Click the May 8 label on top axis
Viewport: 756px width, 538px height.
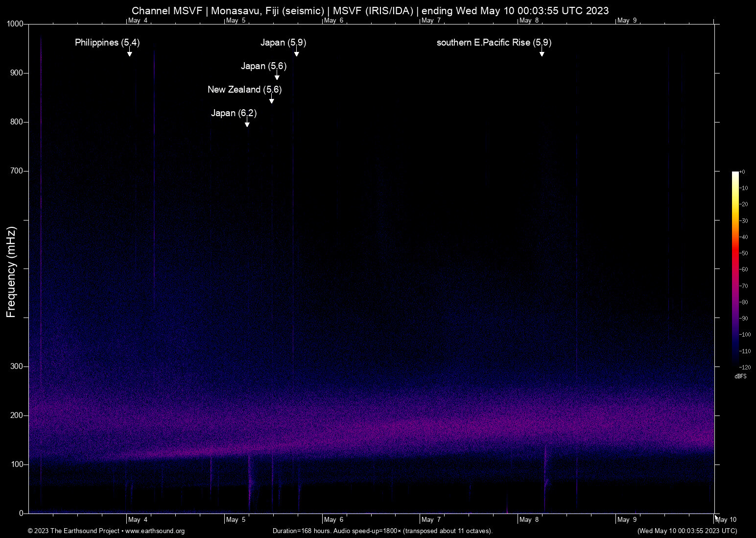pos(529,21)
